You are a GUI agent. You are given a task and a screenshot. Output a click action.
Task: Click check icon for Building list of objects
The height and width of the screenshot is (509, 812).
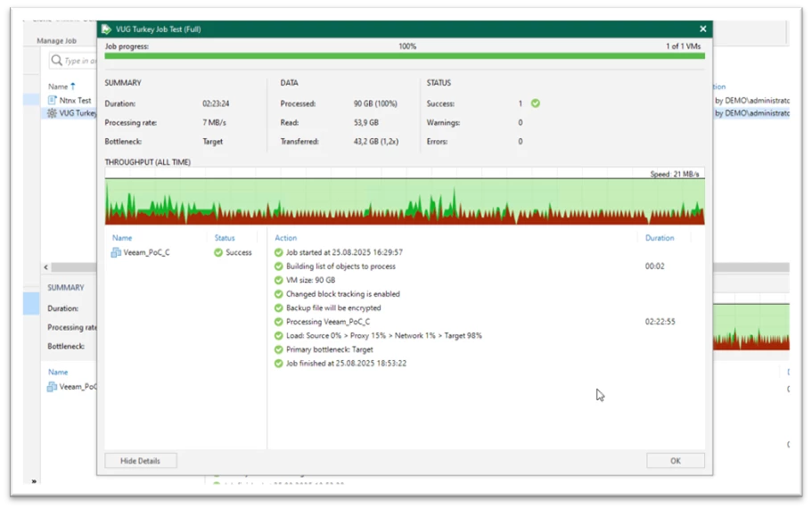[279, 267]
